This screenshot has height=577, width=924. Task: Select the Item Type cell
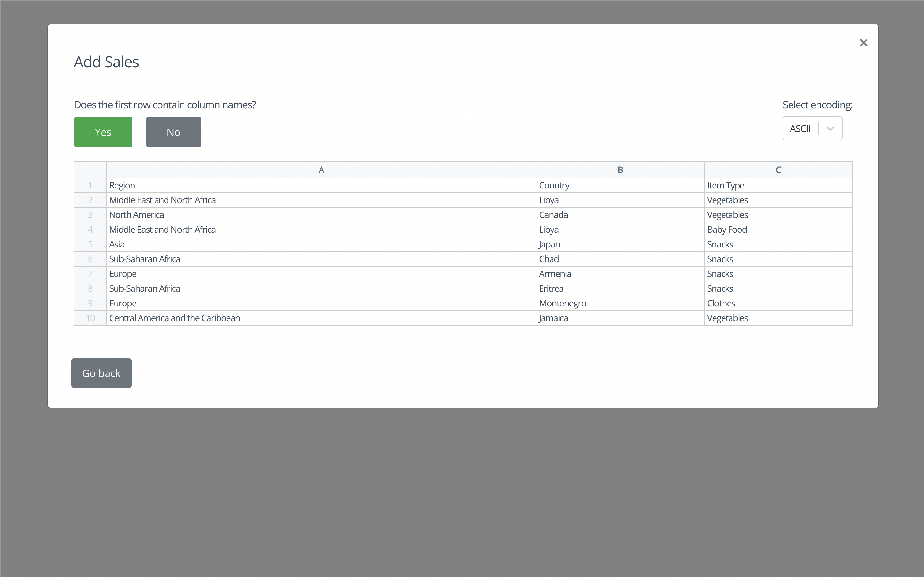tap(777, 186)
